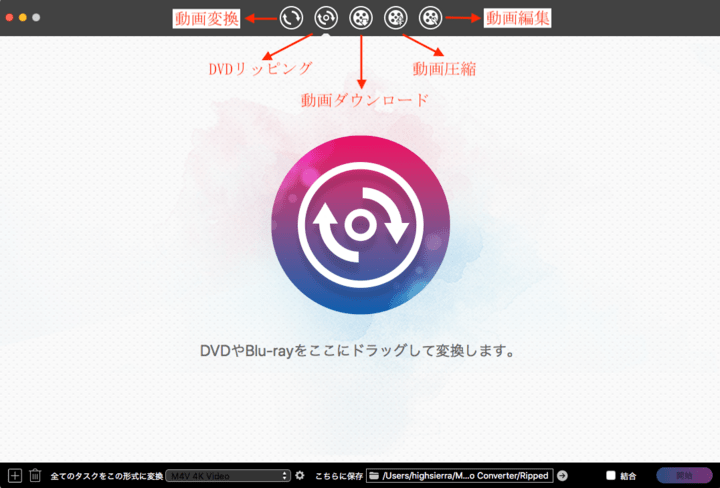Click the 動画編集 annotation label
720x488 pixels.
517,18
